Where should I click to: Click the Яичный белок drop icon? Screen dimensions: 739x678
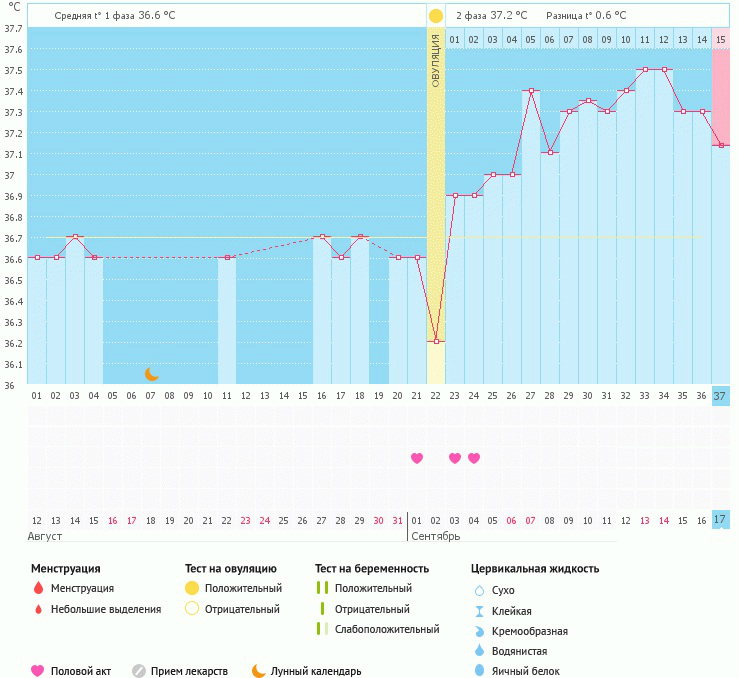pos(479,671)
